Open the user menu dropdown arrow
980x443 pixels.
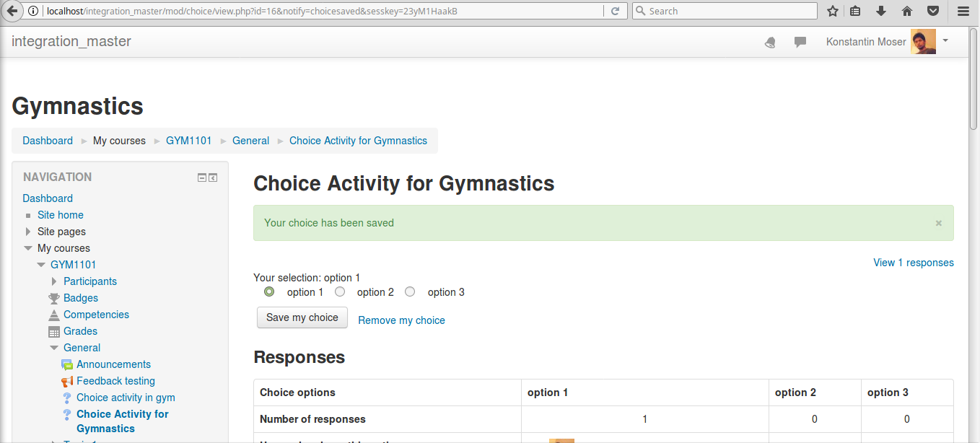pos(945,40)
